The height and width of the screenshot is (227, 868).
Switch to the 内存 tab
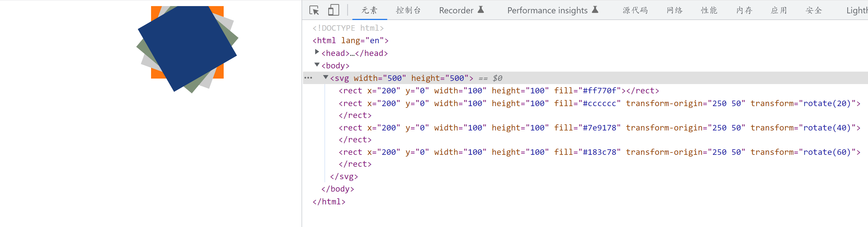[x=744, y=10]
